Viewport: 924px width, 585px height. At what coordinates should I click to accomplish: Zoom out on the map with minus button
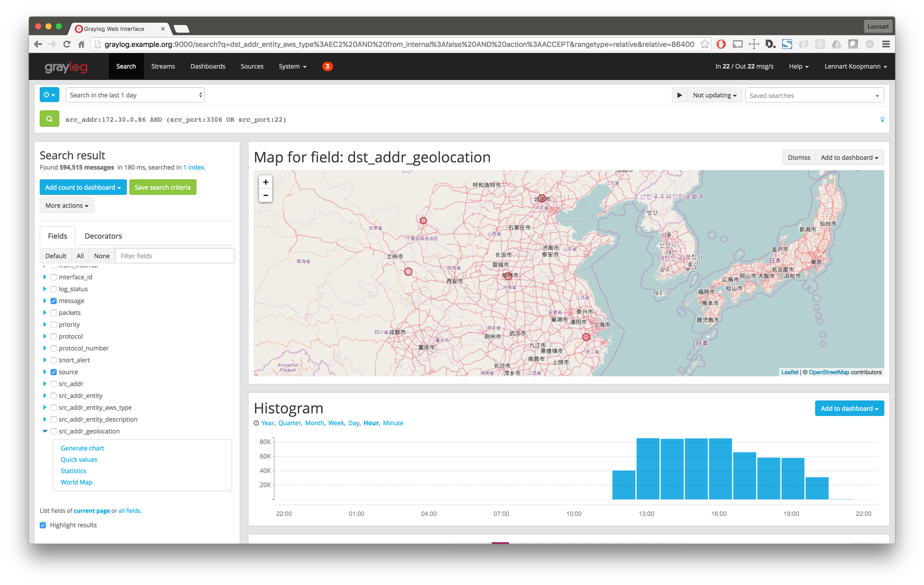(x=266, y=195)
